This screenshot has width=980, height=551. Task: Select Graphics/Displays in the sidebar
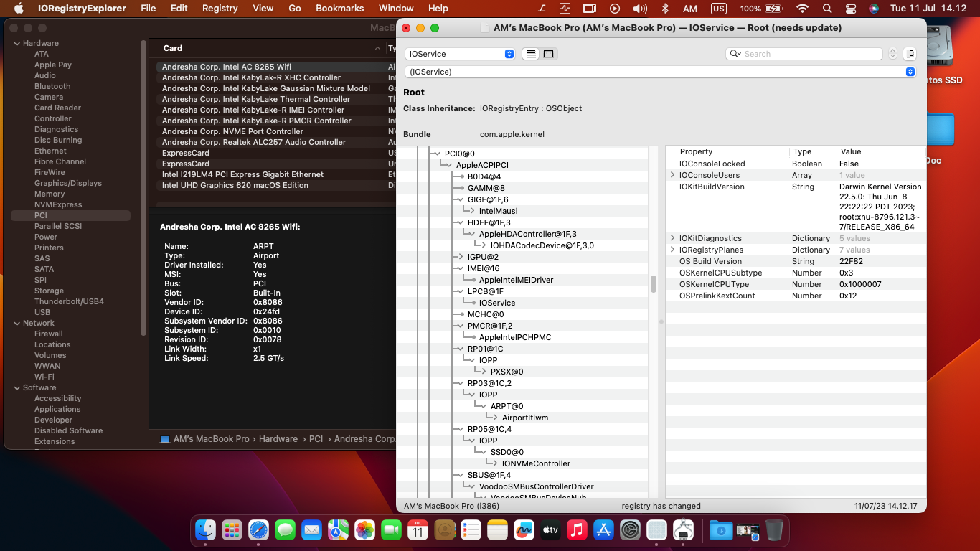[68, 183]
